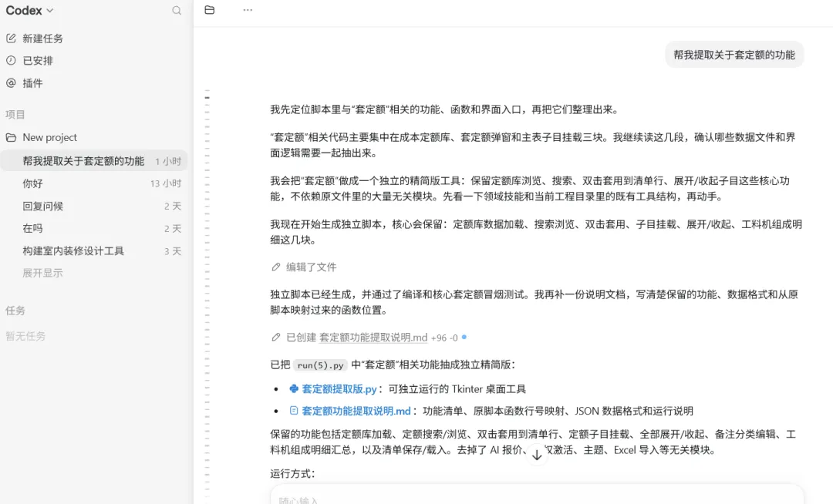Click the +96 -0 diff count
This screenshot has width=833, height=504.
[x=444, y=338]
